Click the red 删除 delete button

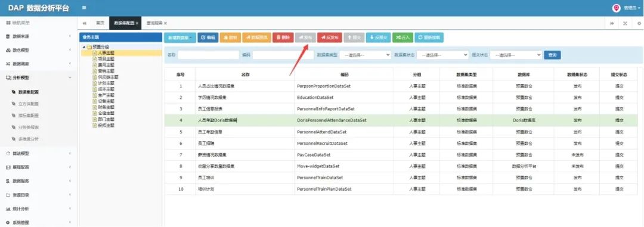point(283,38)
